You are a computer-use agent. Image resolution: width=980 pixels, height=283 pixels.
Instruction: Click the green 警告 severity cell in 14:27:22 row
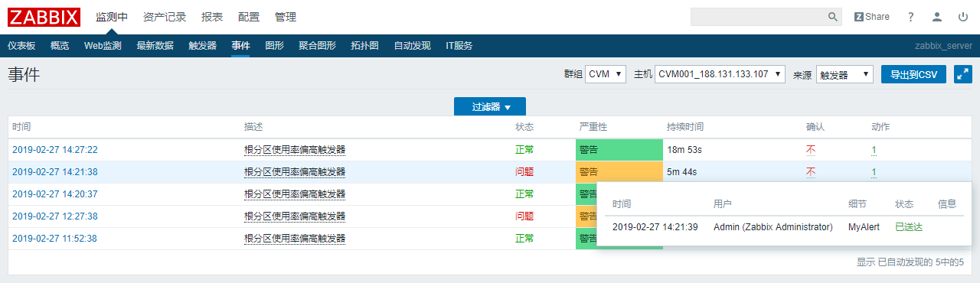pos(619,150)
